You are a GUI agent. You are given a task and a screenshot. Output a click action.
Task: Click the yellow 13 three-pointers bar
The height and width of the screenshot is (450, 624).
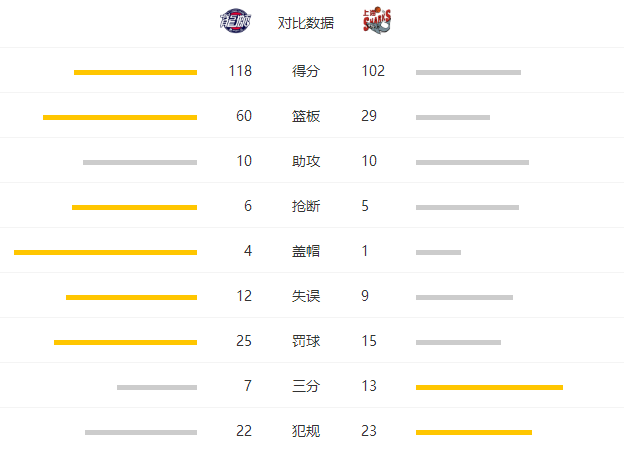tap(489, 388)
